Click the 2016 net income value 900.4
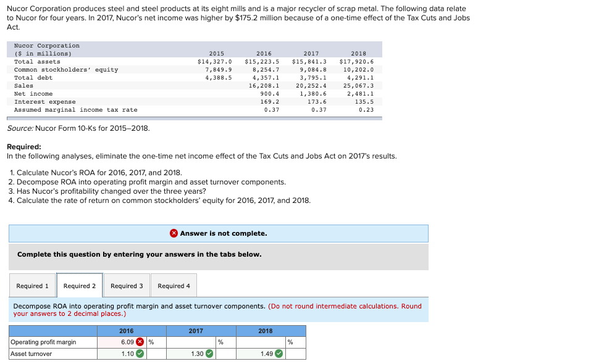 coord(270,94)
